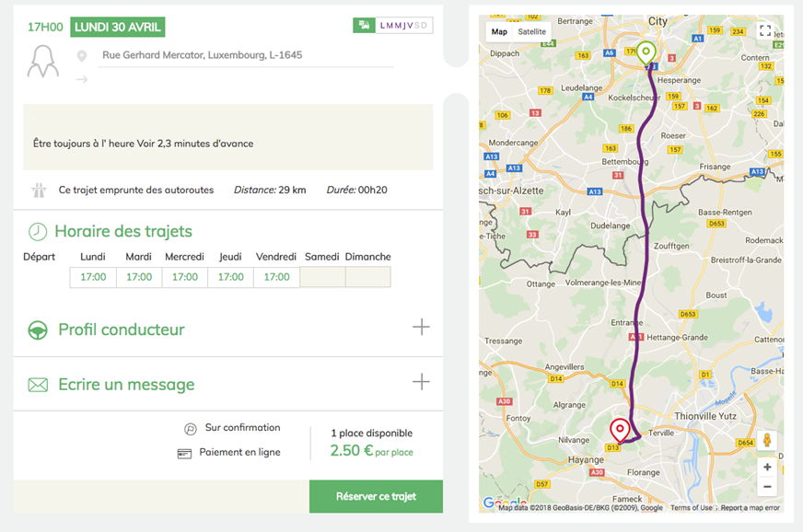The width and height of the screenshot is (803, 532).
Task: Click the round-trip icon beside weekday badge
Action: (x=364, y=26)
